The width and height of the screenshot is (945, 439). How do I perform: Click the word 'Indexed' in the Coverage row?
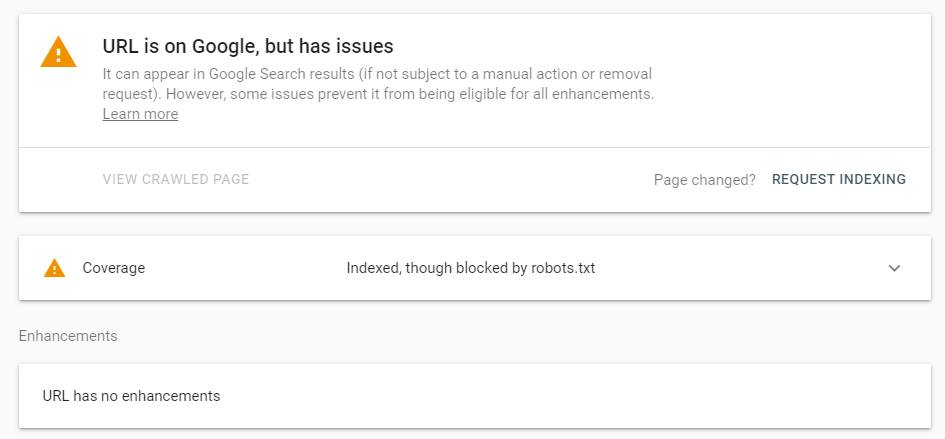(373, 268)
